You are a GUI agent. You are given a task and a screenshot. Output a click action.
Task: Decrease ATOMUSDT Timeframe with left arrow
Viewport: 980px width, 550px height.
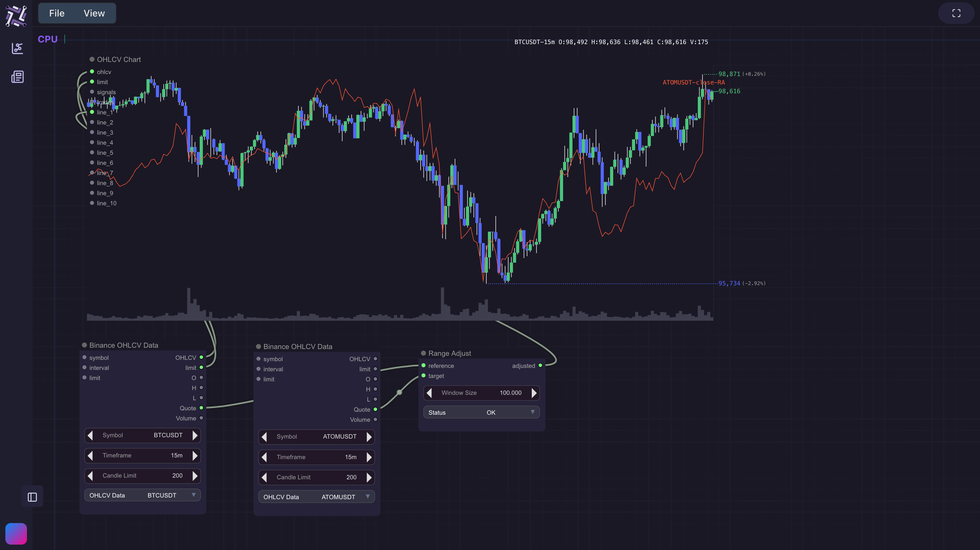(x=264, y=457)
